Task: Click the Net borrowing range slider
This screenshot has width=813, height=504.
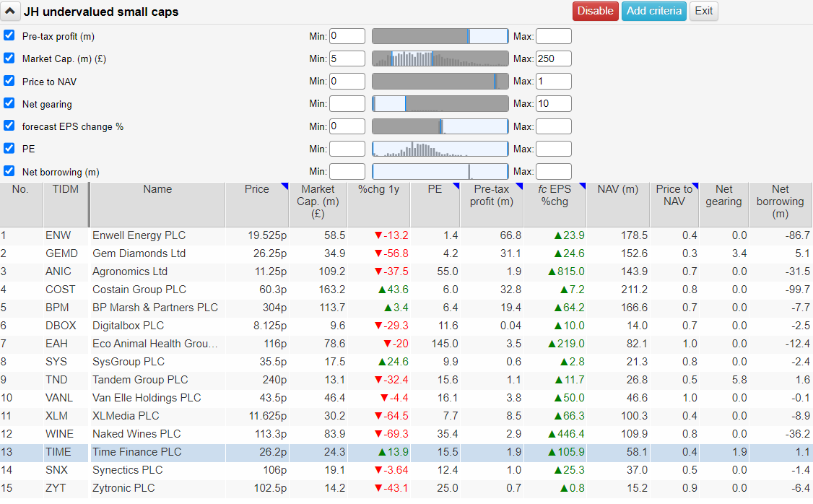Action: tap(440, 172)
